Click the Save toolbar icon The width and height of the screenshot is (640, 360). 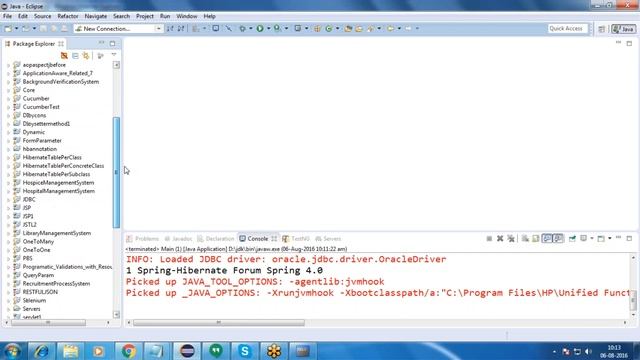point(43,29)
